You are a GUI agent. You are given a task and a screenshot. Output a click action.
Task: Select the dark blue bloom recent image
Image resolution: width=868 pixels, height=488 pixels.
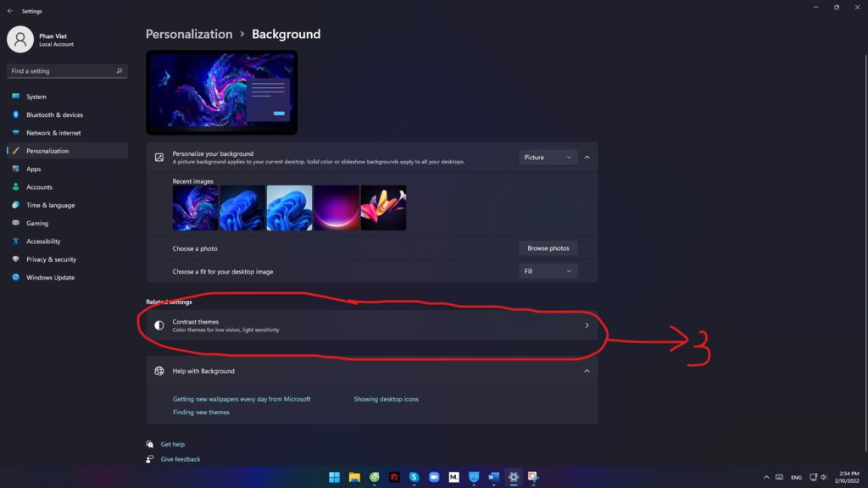coord(242,208)
